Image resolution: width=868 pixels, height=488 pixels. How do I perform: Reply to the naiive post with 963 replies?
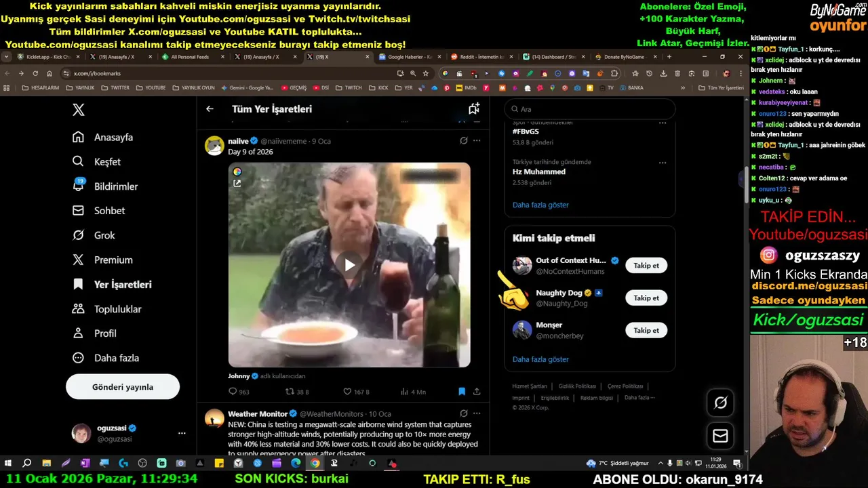239,392
